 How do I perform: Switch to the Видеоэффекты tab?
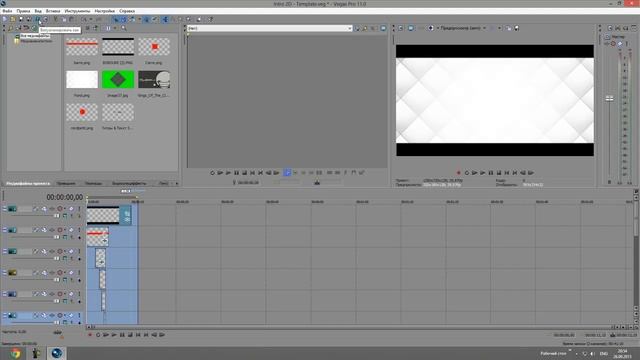[129, 184]
